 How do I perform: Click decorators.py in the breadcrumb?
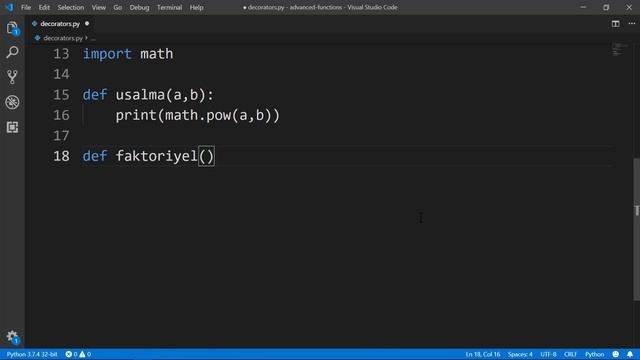63,38
